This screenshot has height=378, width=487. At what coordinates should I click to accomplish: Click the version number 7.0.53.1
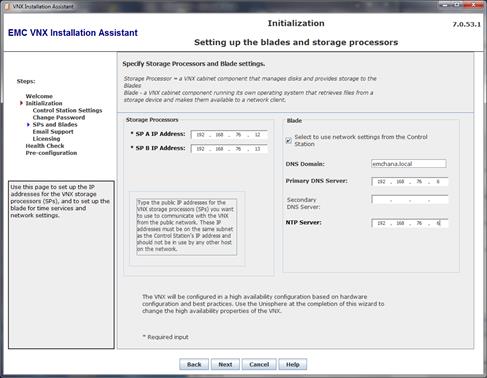pos(466,24)
